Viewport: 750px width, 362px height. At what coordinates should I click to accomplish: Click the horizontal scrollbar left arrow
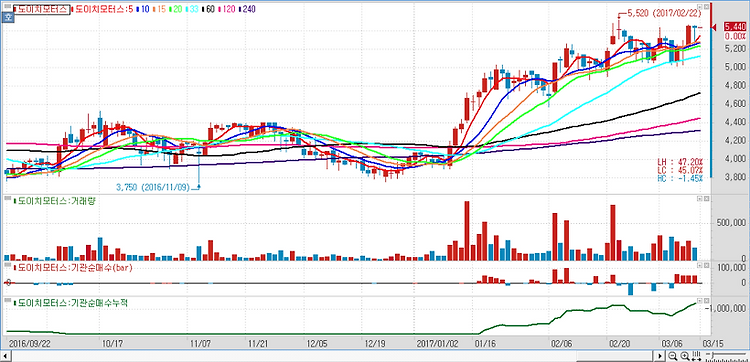(x=4, y=356)
